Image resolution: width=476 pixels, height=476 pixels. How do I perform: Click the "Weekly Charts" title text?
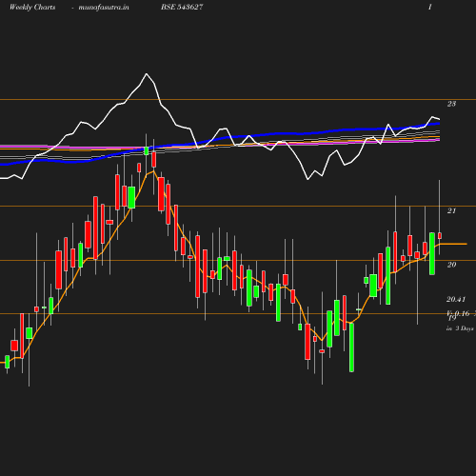tap(32, 7)
